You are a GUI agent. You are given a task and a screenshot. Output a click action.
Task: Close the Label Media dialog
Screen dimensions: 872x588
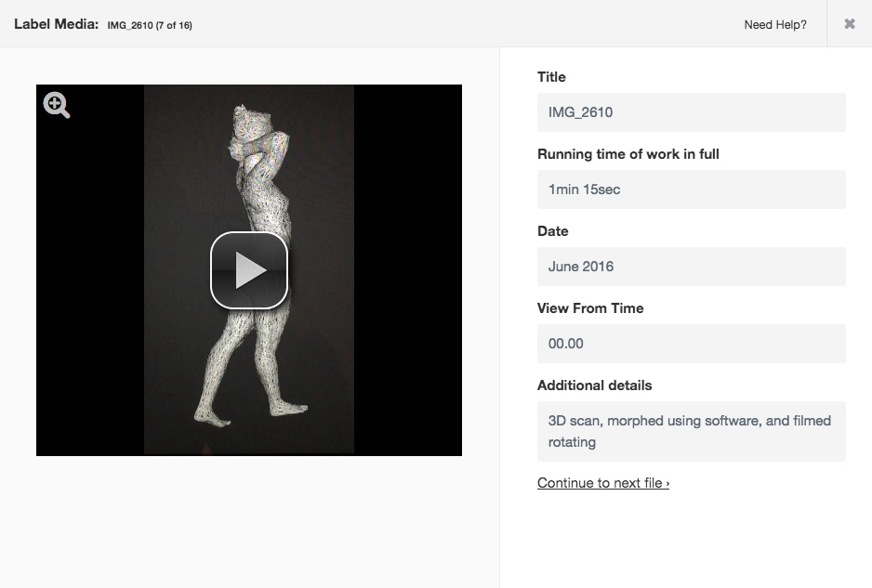[849, 24]
